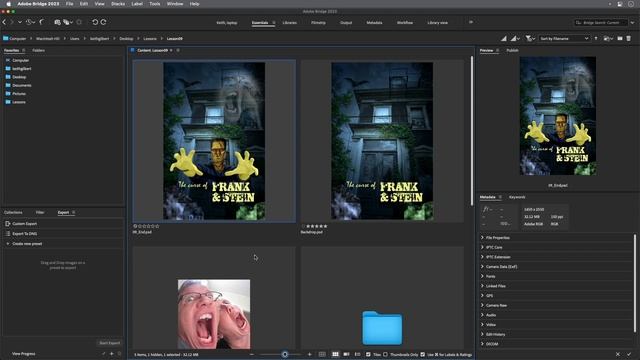
Task: Toggle reject marker on Backdrop.psd
Action: [x=303, y=226]
